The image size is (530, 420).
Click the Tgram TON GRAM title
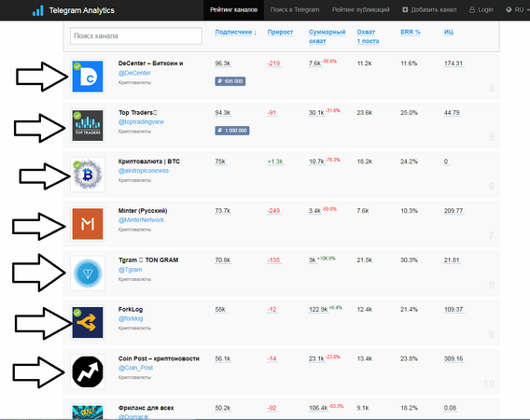click(148, 260)
